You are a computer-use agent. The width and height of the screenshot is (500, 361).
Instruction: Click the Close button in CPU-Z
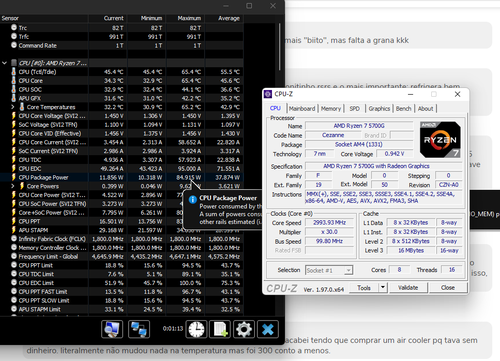click(448, 287)
